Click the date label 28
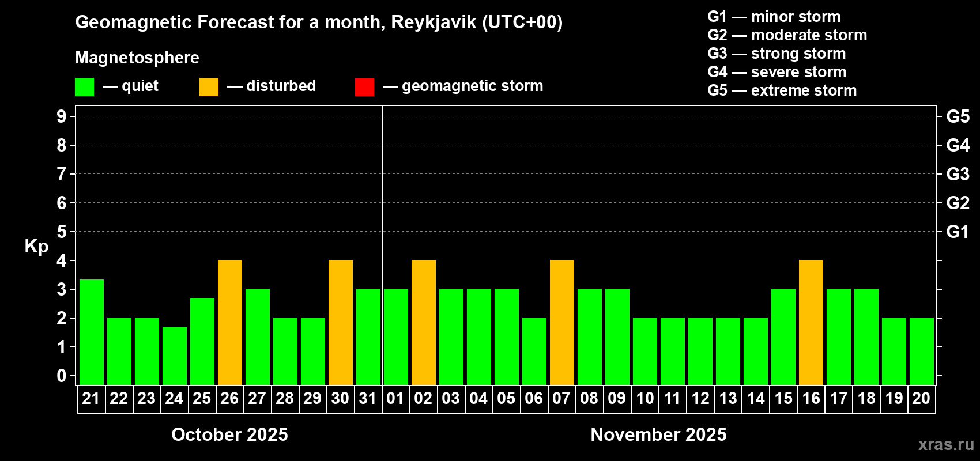 click(x=285, y=398)
